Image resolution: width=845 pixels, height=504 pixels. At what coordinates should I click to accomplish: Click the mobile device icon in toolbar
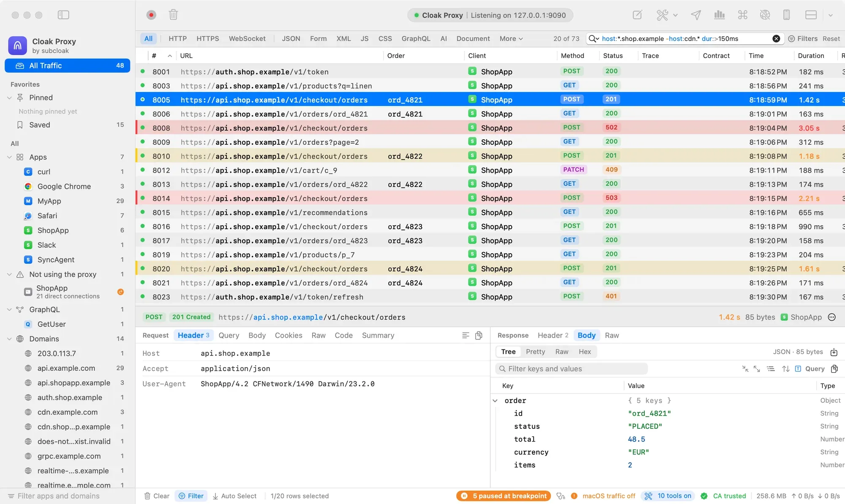click(x=786, y=15)
